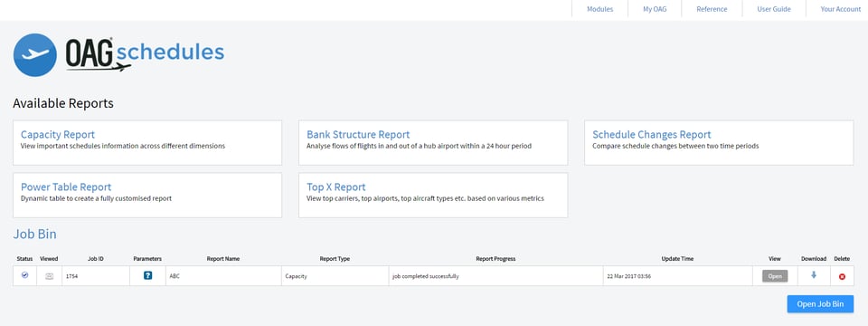Click Capacity Report description about schedules information
The width and height of the screenshot is (868, 326).
click(123, 147)
